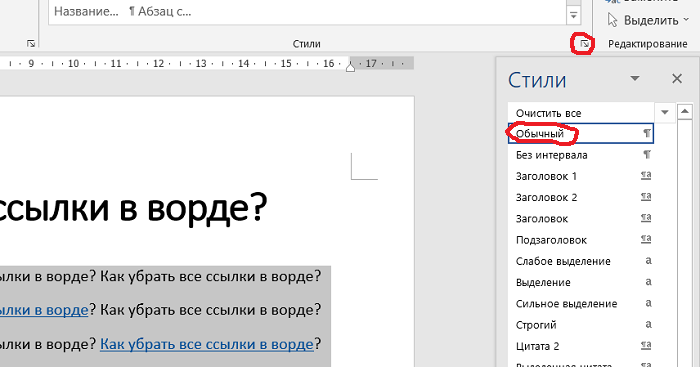The width and height of the screenshot is (700, 367).
Task: Select the Название style in the gallery
Action: (x=86, y=12)
